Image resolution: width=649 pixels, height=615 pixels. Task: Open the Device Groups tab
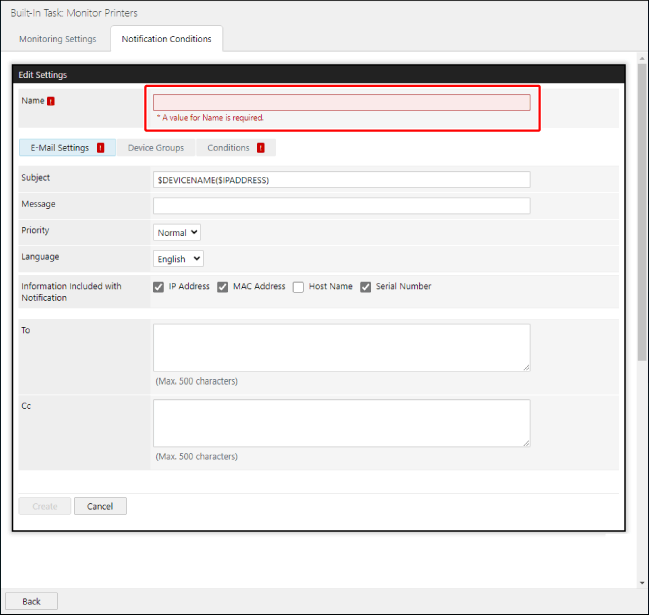pyautogui.click(x=155, y=148)
